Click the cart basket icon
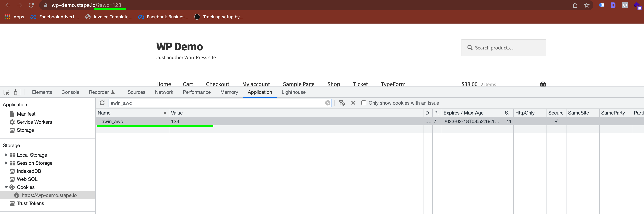Screen dimensions: 644x214 (543, 84)
